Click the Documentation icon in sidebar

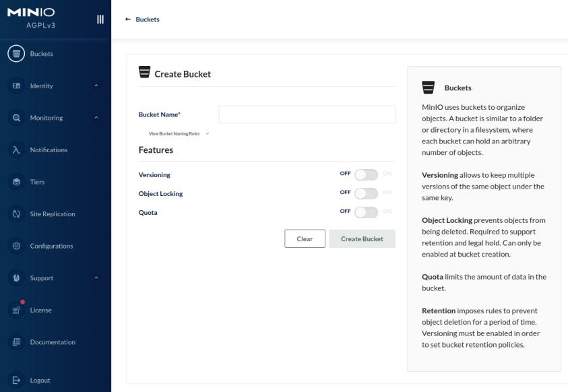(16, 342)
